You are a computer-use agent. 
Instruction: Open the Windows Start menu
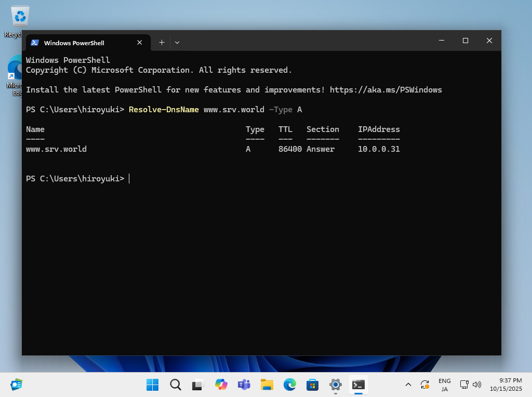152,385
